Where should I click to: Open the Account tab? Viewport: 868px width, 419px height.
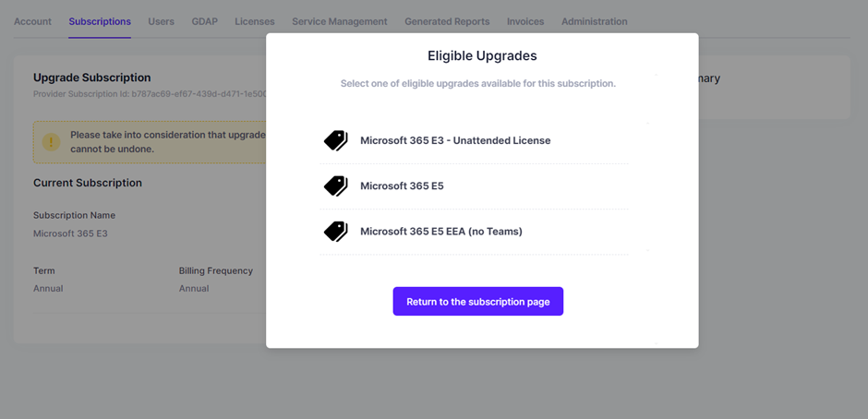pyautogui.click(x=32, y=21)
